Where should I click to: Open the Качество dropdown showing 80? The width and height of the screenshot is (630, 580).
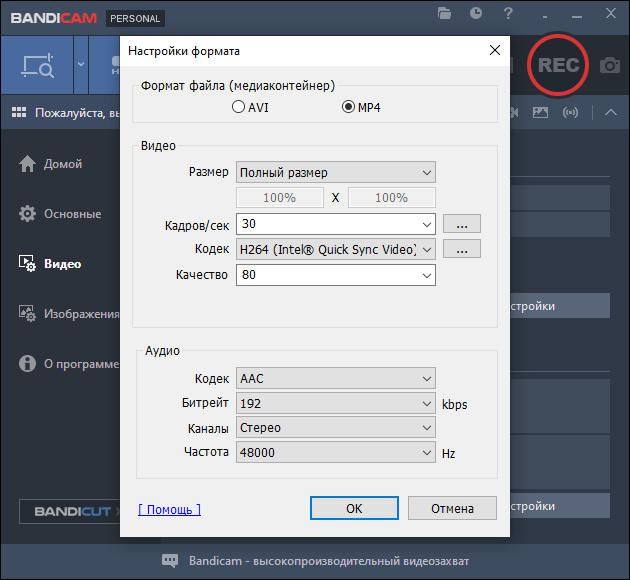point(336,275)
